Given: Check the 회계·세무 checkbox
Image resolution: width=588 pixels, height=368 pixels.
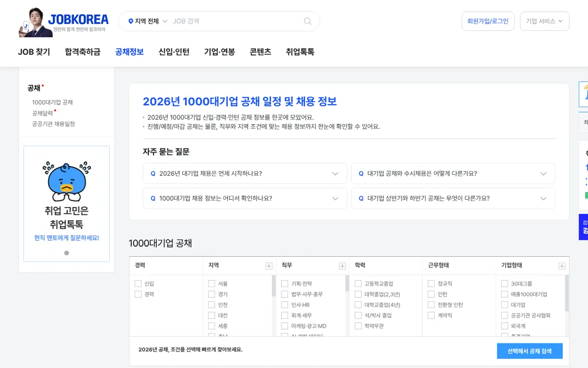Looking at the screenshot, I should 285,315.
